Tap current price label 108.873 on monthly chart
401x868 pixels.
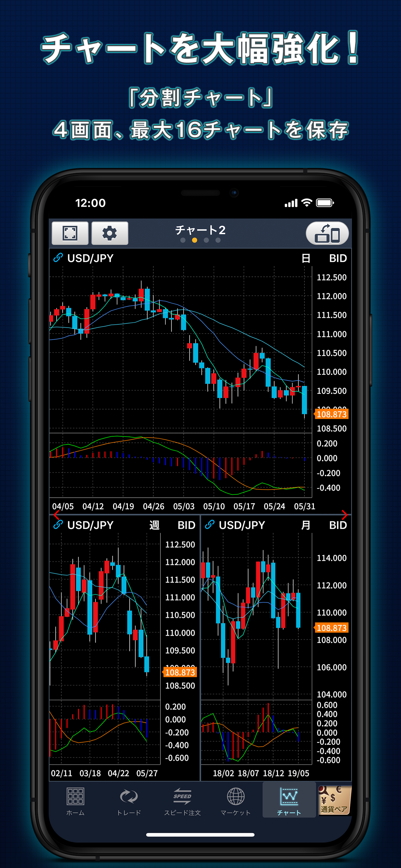pyautogui.click(x=331, y=628)
